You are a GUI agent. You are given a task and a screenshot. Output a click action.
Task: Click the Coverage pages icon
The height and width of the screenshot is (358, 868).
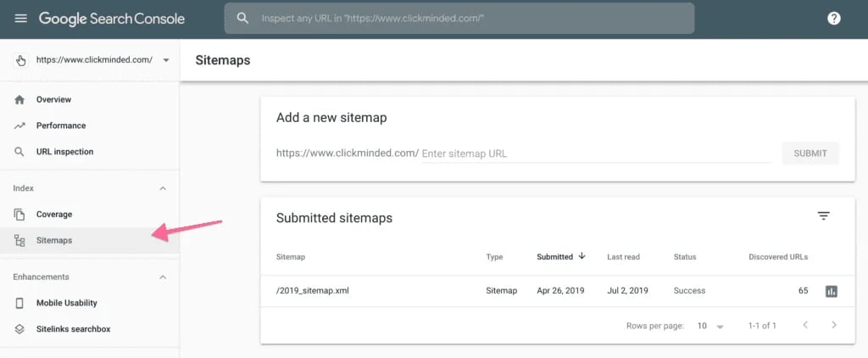pyautogui.click(x=19, y=215)
